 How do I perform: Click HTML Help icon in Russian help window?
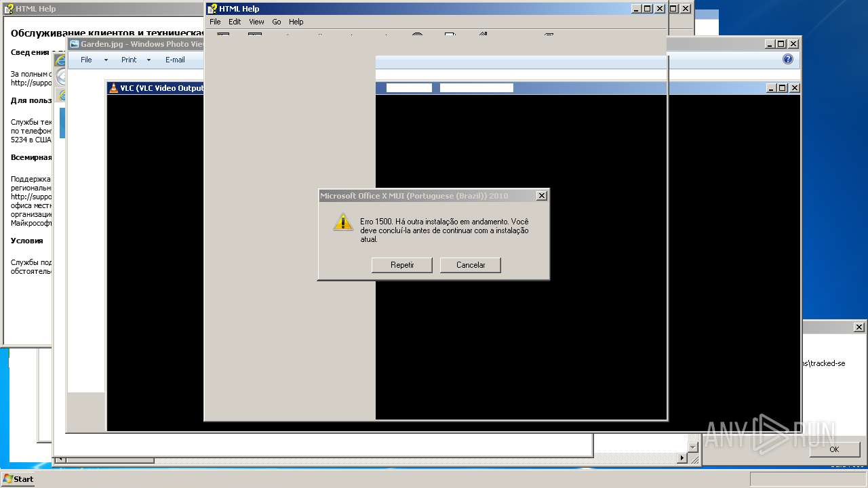click(9, 9)
